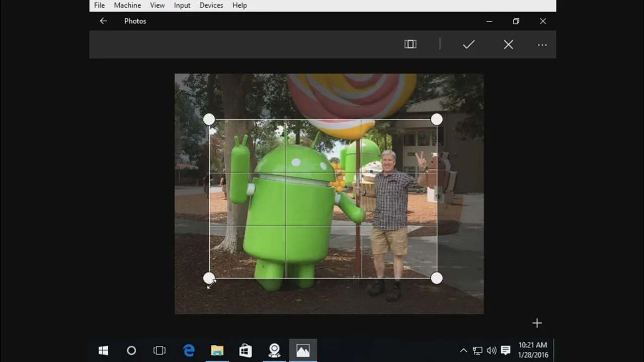The height and width of the screenshot is (362, 644).
Task: Go back with the Photos back arrow
Action: pos(103,21)
